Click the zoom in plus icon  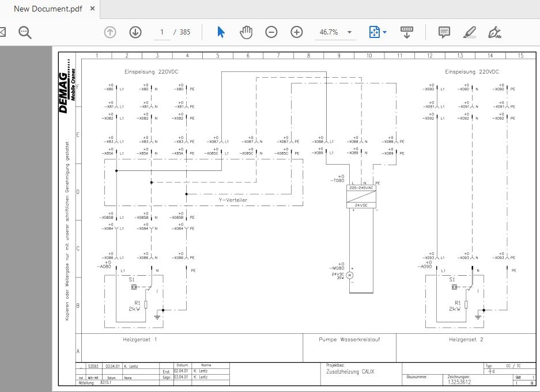pyautogui.click(x=297, y=32)
